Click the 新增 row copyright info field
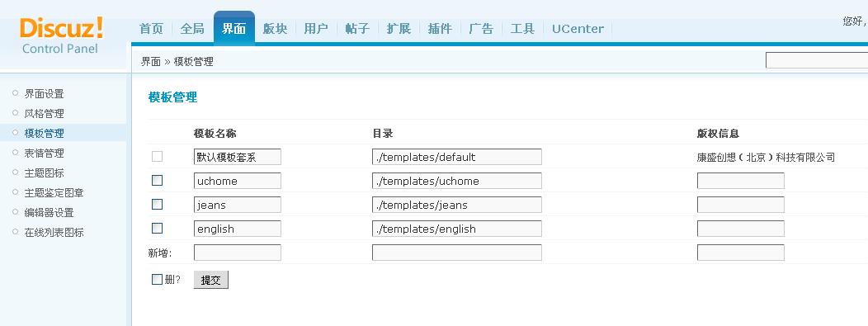This screenshot has height=326, width=868. click(x=741, y=253)
